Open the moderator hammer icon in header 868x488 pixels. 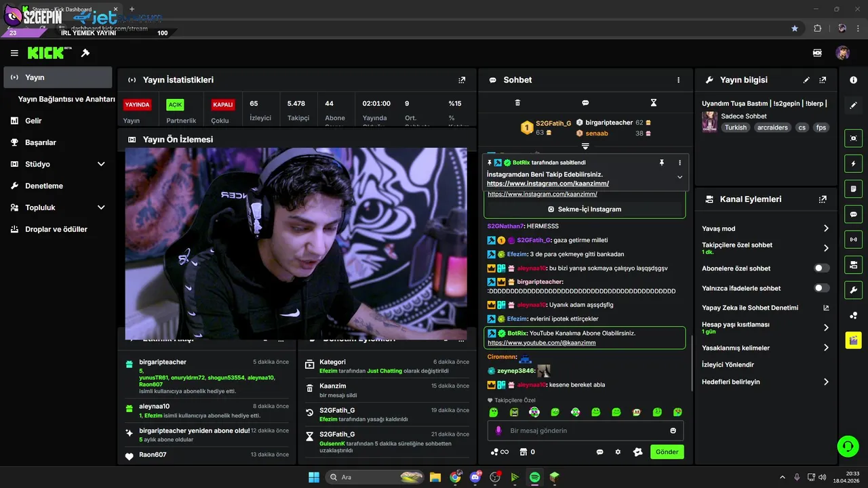pyautogui.click(x=85, y=53)
